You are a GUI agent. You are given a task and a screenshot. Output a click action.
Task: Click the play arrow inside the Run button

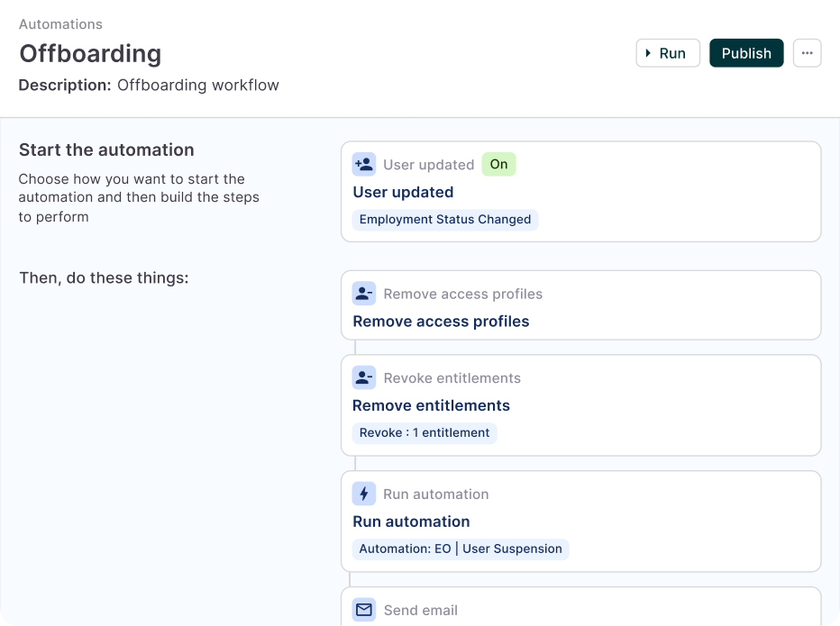pyautogui.click(x=651, y=53)
